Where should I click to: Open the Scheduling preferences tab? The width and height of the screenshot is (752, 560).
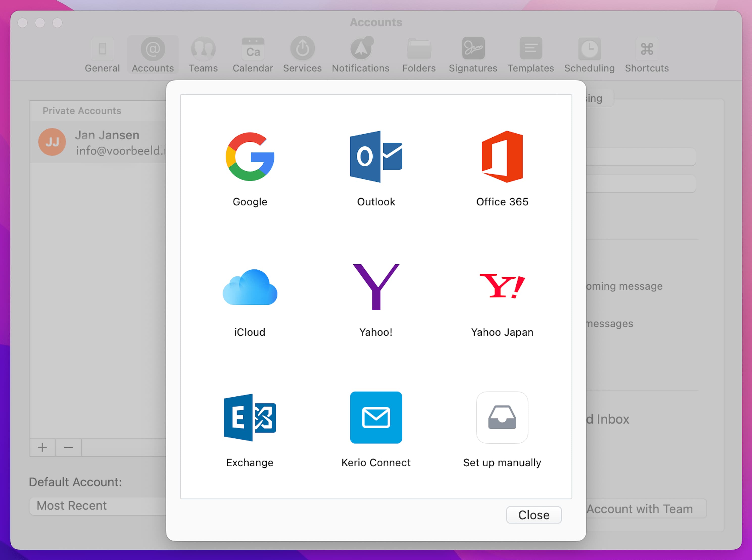[x=589, y=55]
